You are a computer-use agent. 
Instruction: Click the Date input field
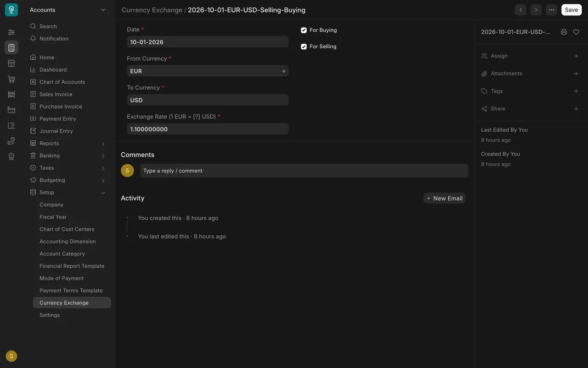[x=208, y=42]
